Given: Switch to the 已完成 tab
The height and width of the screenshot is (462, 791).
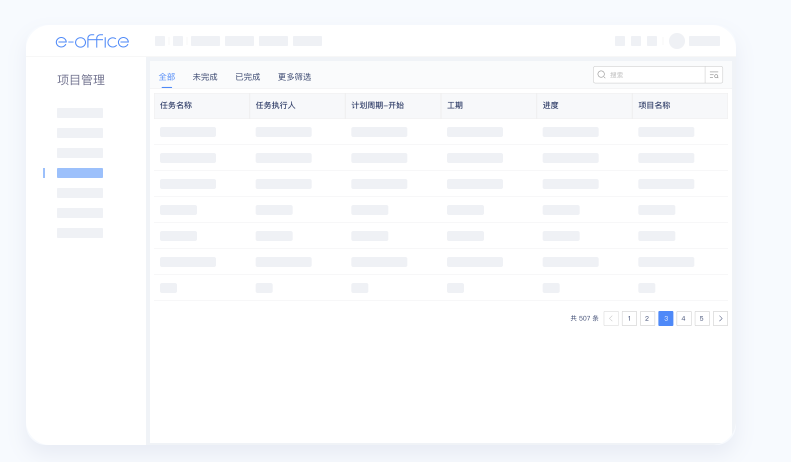Looking at the screenshot, I should pos(247,77).
